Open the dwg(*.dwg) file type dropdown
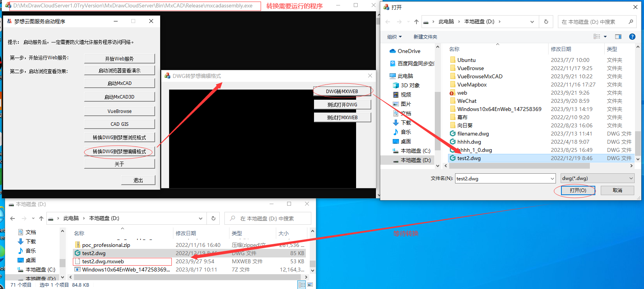The image size is (644, 289). click(x=597, y=178)
